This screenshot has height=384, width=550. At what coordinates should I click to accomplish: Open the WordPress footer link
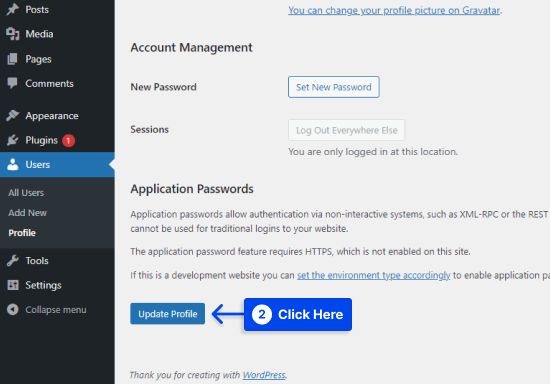pyautogui.click(x=264, y=375)
